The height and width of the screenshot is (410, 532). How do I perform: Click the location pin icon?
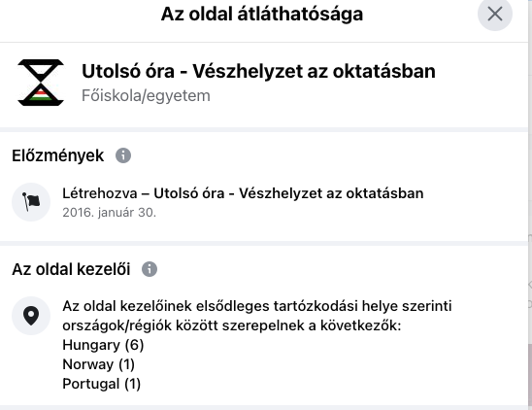[x=31, y=316]
